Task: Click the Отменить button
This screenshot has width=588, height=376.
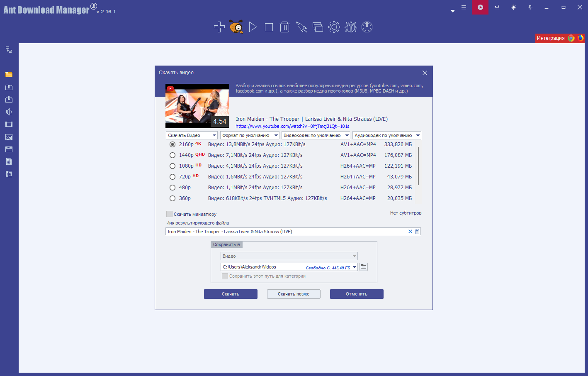Action: (357, 294)
